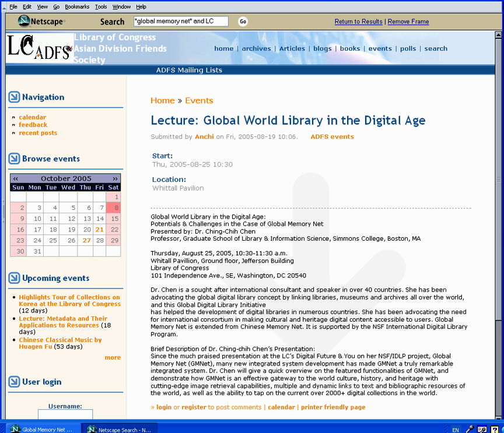
Task: Click calendar link below article
Action: coord(281,407)
